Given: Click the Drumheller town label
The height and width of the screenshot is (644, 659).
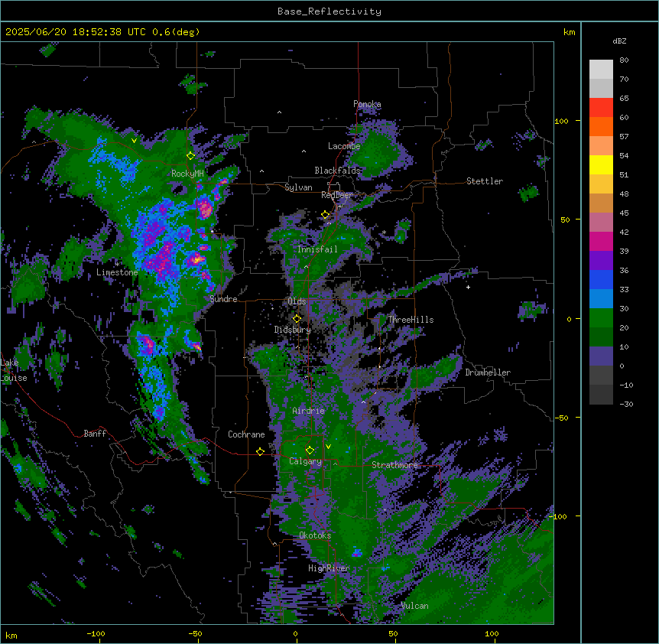Looking at the screenshot, I should pyautogui.click(x=488, y=372).
